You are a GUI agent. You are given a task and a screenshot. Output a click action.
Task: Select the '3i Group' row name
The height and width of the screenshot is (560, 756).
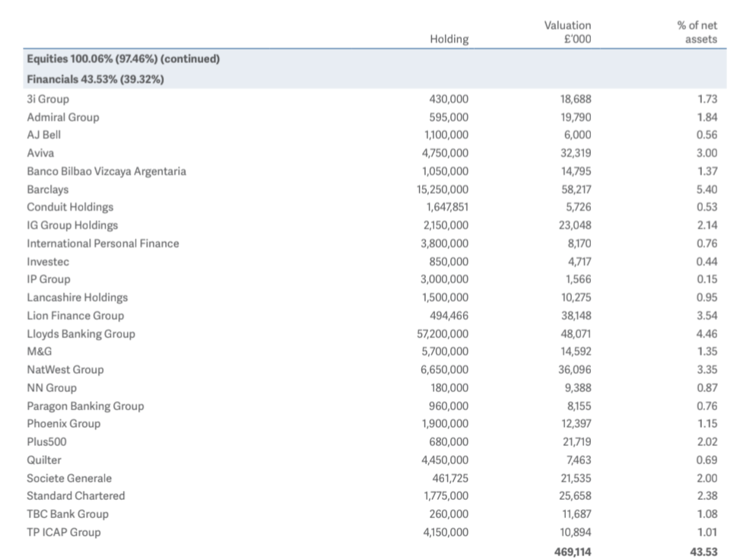pos(48,99)
